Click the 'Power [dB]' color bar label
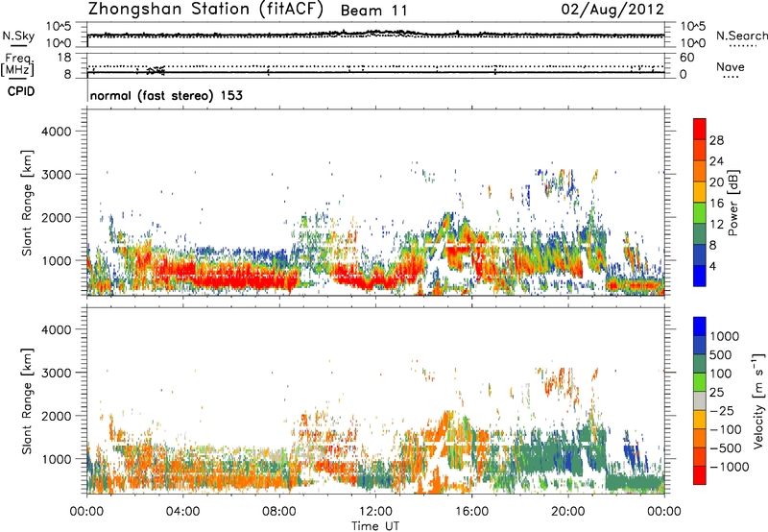The width and height of the screenshot is (768, 532). 733,203
